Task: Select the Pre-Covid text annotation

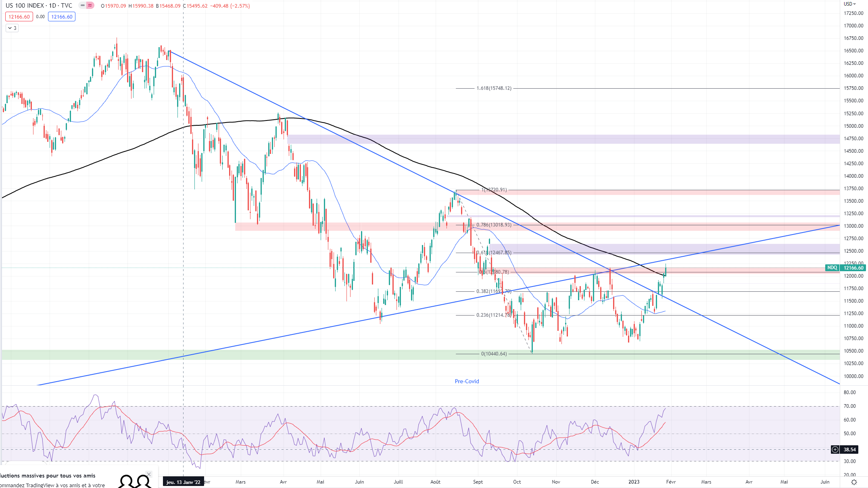Action: click(x=467, y=381)
